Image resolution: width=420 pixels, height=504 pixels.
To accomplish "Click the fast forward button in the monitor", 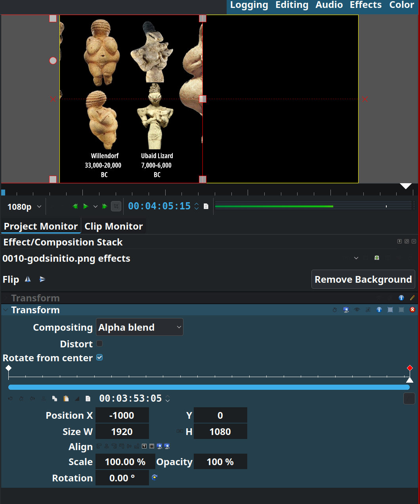I will [105, 206].
